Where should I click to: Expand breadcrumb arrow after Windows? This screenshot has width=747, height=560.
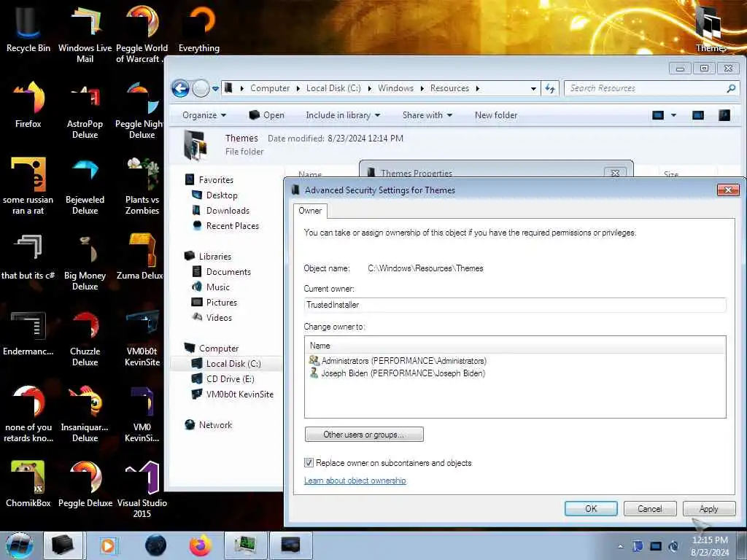(422, 88)
